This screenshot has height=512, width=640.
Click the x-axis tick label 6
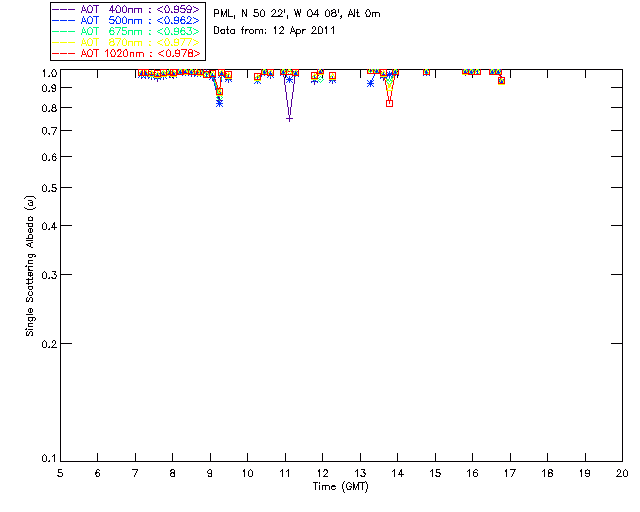(98, 473)
